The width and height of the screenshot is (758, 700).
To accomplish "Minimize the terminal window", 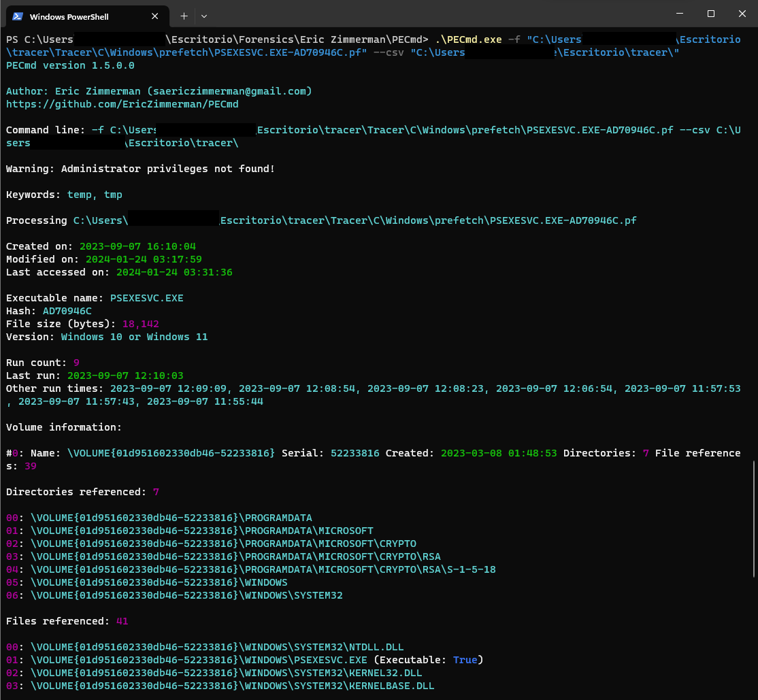I will 680,14.
